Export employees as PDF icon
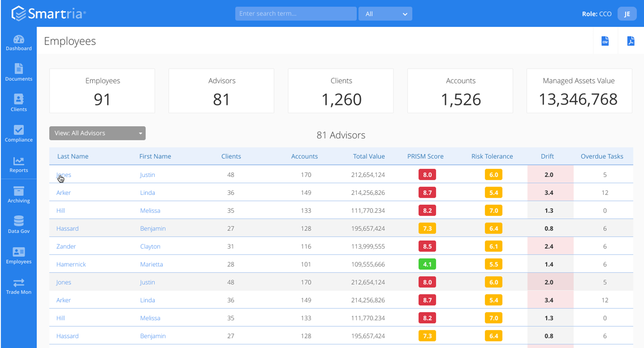This screenshot has height=348, width=644. (x=631, y=41)
